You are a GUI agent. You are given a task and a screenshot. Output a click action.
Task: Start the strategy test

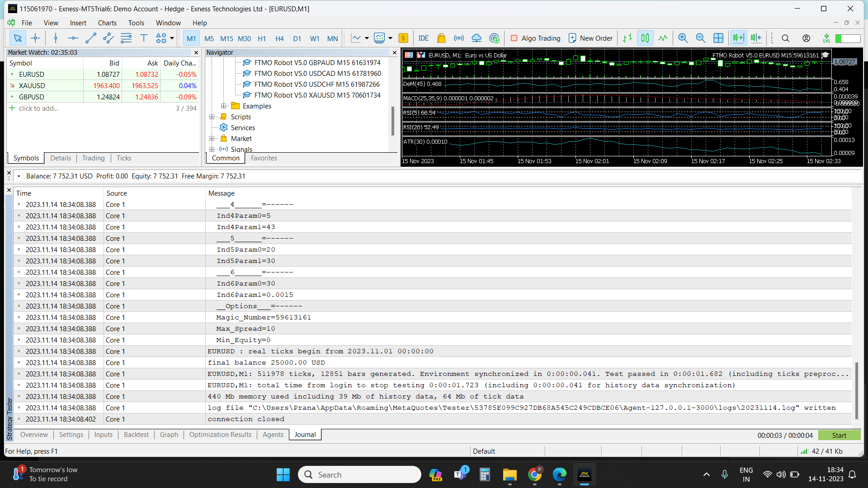pos(839,436)
